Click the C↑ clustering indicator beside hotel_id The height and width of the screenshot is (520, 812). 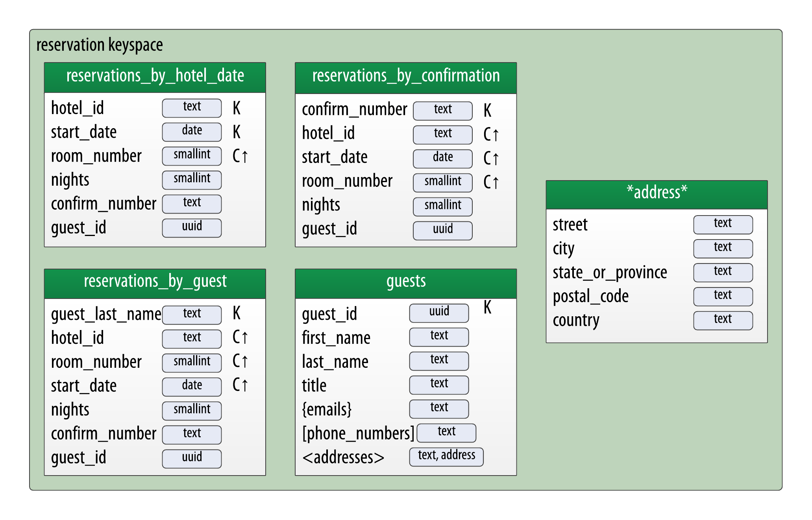click(492, 134)
